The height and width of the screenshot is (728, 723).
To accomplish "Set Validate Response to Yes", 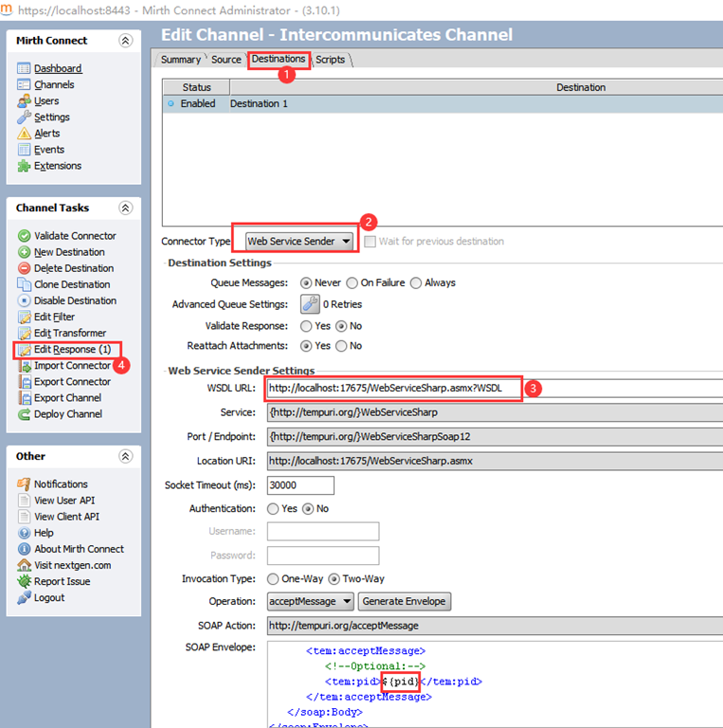I will (306, 326).
